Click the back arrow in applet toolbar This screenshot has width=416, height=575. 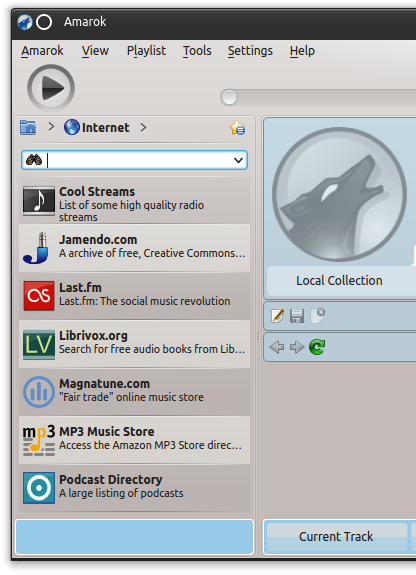277,347
